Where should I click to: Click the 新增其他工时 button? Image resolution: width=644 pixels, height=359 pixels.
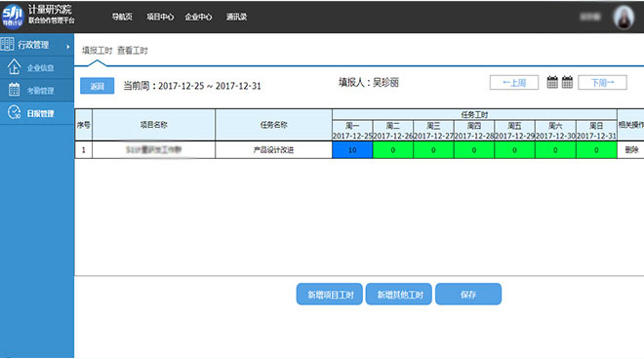[x=399, y=294]
